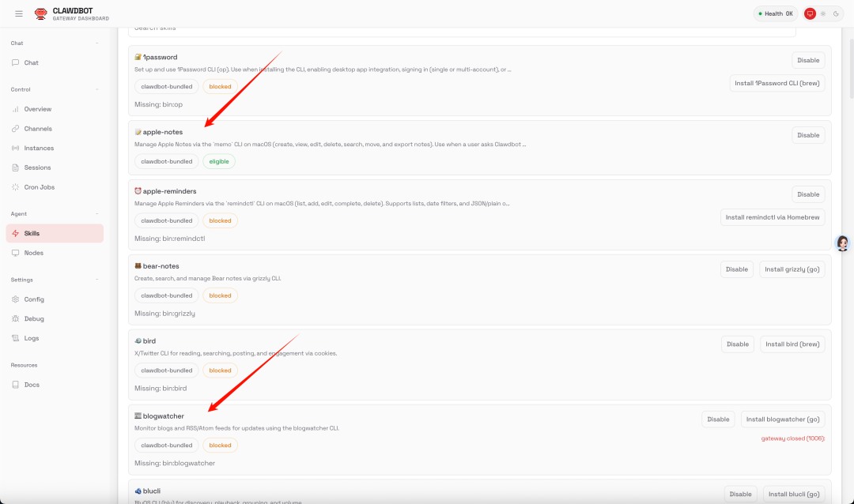Click the apple-notes skill title

tap(163, 132)
